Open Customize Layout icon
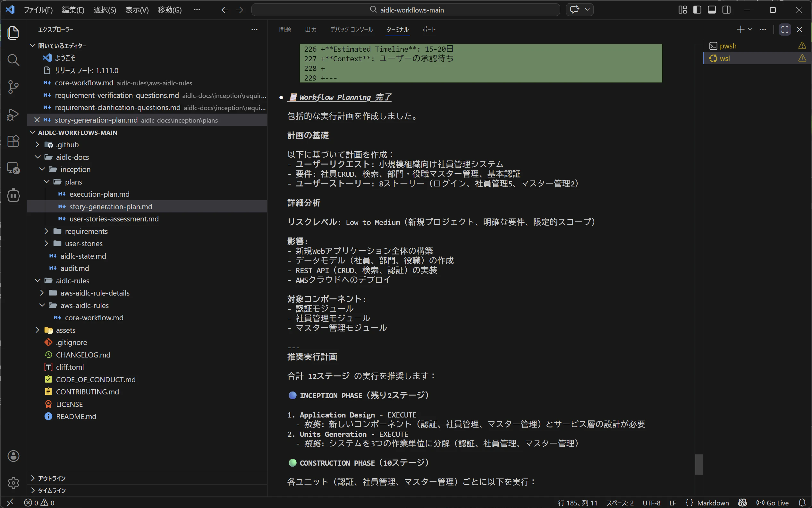 click(x=682, y=10)
